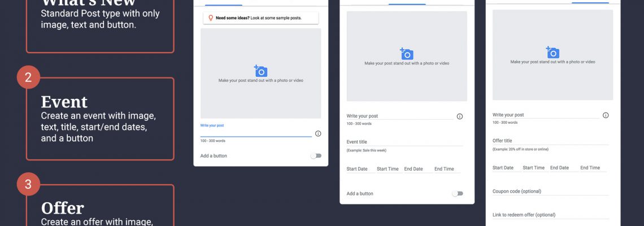Click the camera icon above the blue Write your post field
This screenshot has height=226, width=644.
pyautogui.click(x=260, y=71)
